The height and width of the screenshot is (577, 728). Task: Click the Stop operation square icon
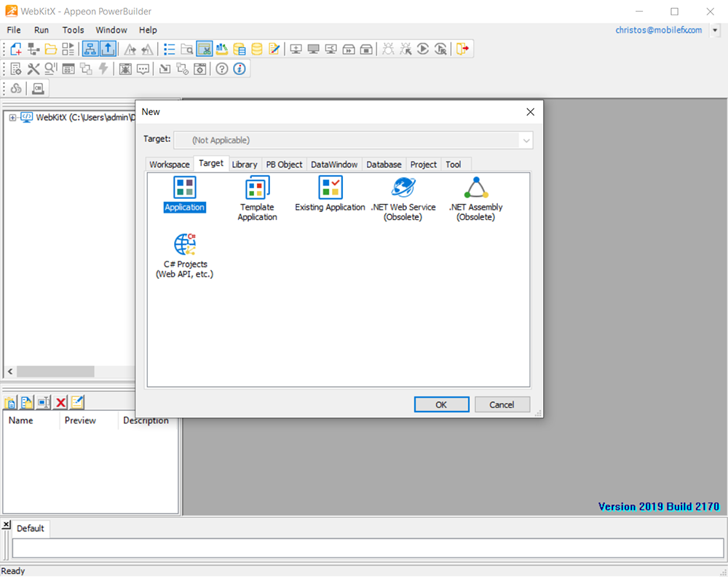point(366,49)
